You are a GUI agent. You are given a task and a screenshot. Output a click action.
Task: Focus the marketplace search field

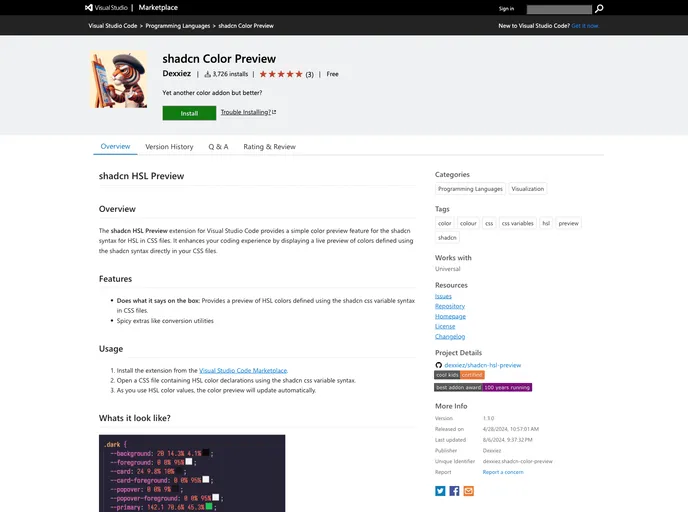pos(559,9)
